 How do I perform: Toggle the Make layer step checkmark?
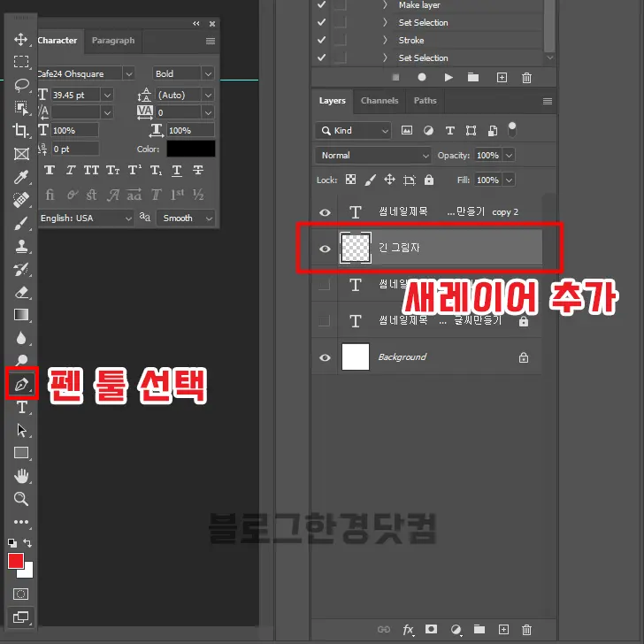[x=322, y=5]
